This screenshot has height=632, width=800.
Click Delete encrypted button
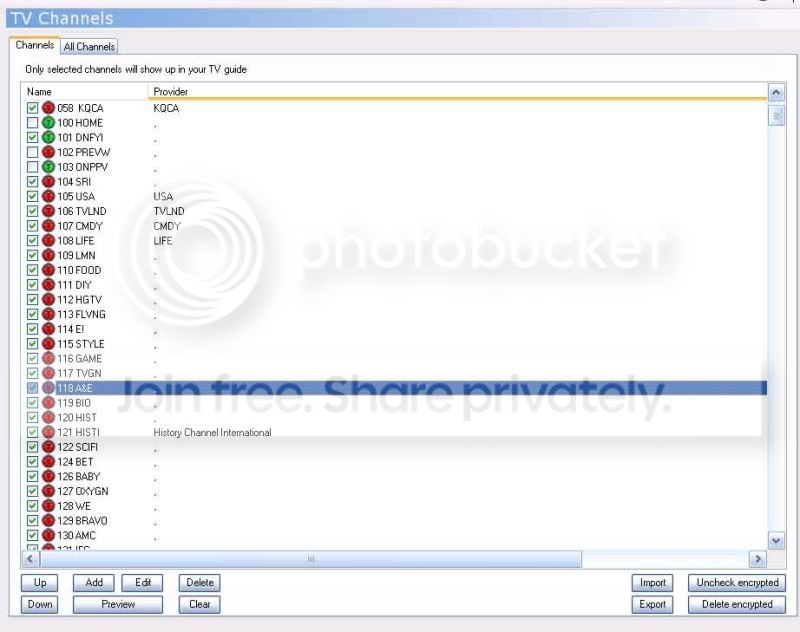[x=737, y=604]
